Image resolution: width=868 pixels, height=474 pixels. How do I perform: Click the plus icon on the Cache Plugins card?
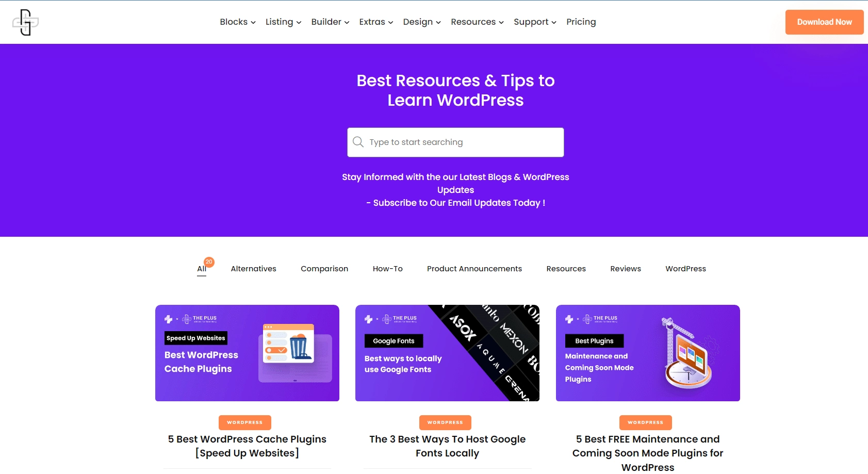168,319
